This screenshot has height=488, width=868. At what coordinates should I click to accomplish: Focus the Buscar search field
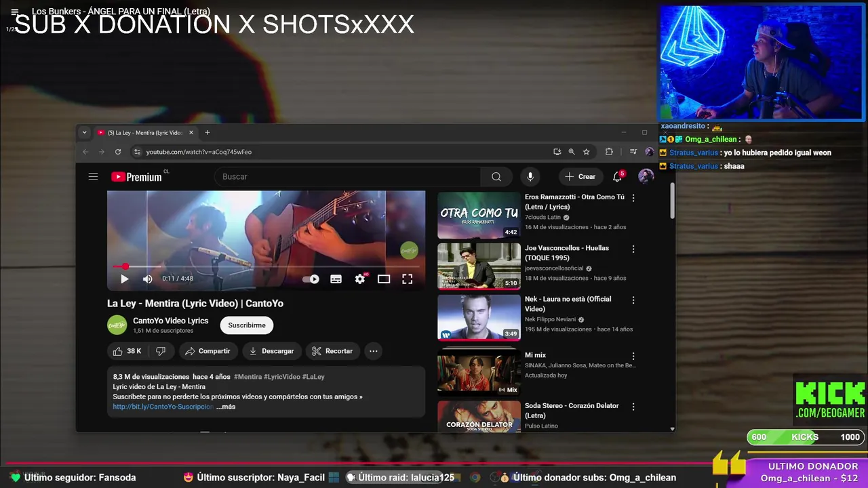(347, 177)
